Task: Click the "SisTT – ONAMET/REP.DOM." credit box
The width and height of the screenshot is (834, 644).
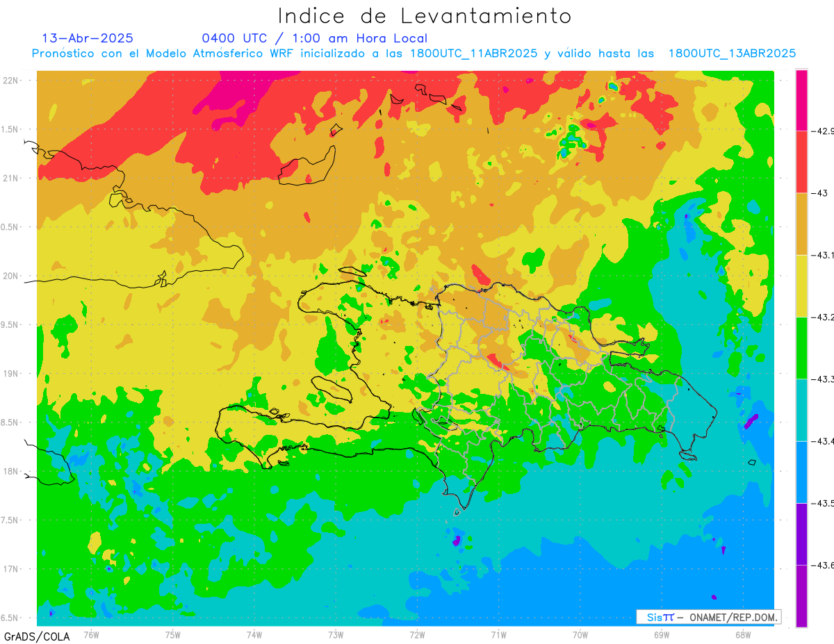Action: 708,617
